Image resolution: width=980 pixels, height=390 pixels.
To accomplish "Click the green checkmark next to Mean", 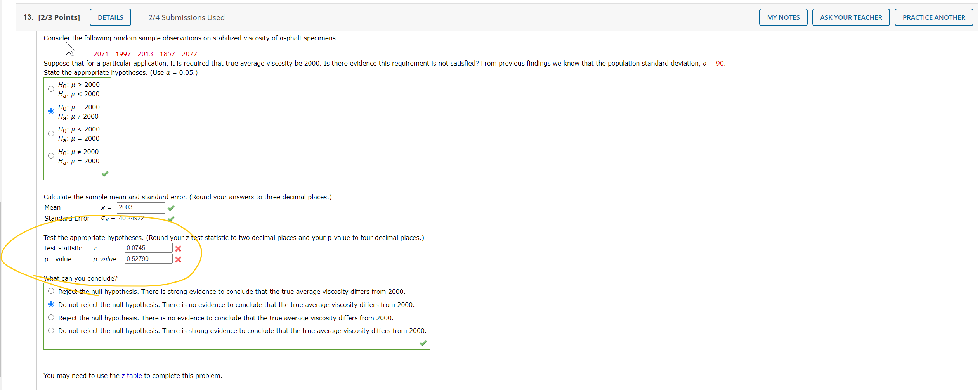I will pos(171,208).
